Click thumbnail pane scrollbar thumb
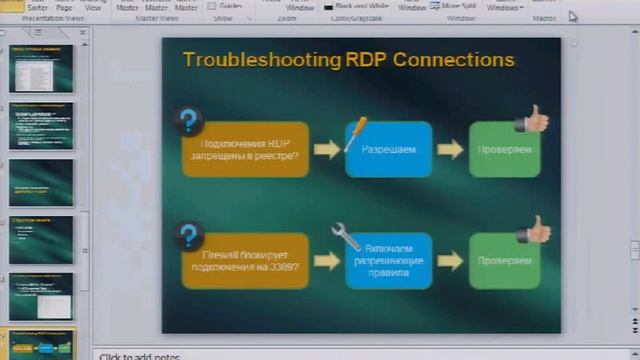 [x=84, y=251]
